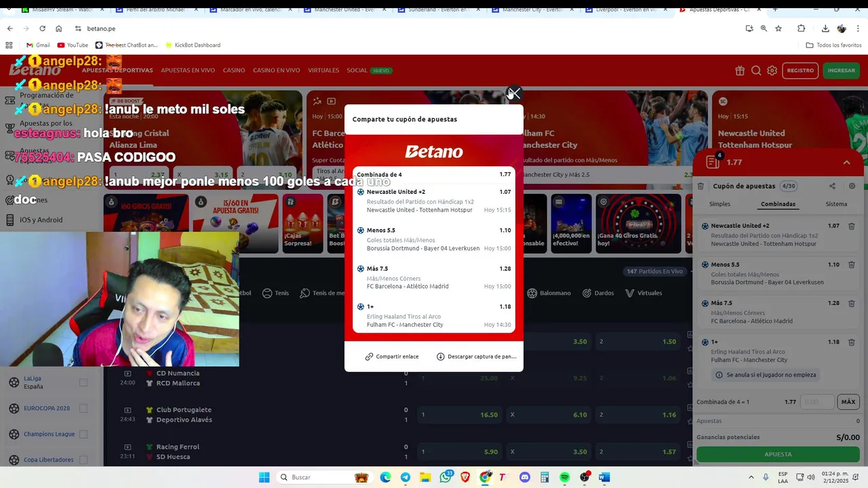Click the REGISTRO button
The image size is (868, 488).
(x=800, y=70)
